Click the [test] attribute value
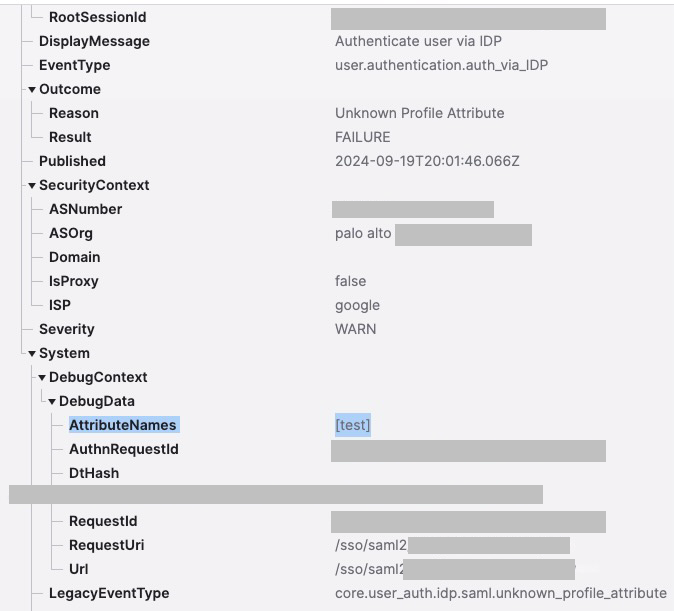Viewport: 674px width, 611px height. point(352,425)
